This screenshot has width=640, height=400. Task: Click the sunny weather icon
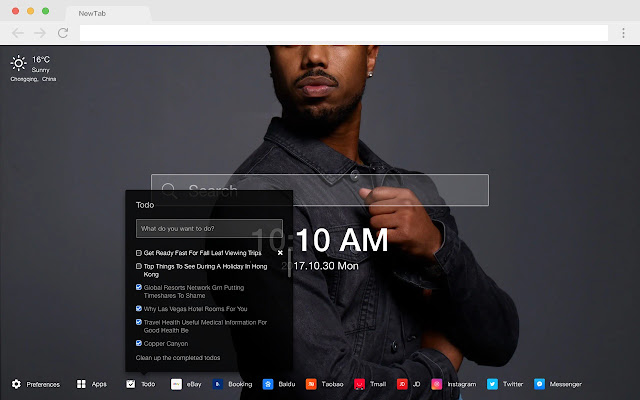(x=18, y=63)
